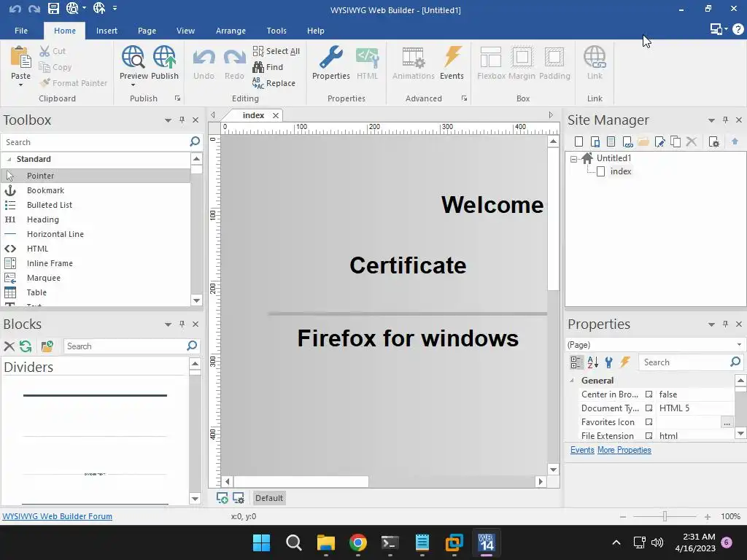Click the Favorites Icon browse ellipsis button
Screen dimensions: 747x560
[727, 422]
